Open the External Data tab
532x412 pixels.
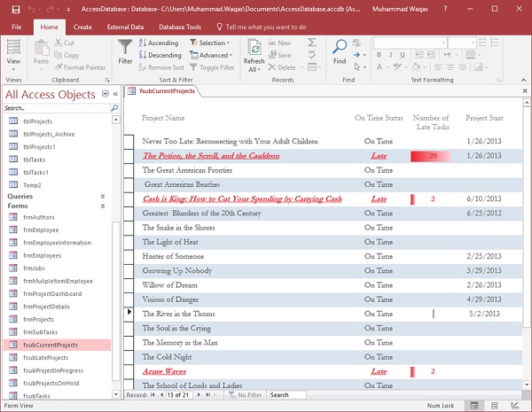125,27
